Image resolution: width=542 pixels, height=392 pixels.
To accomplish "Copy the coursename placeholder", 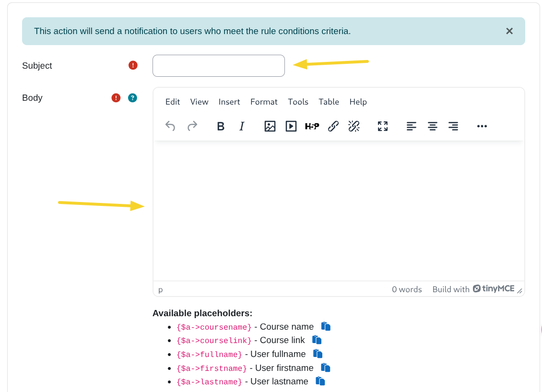I will tap(326, 327).
